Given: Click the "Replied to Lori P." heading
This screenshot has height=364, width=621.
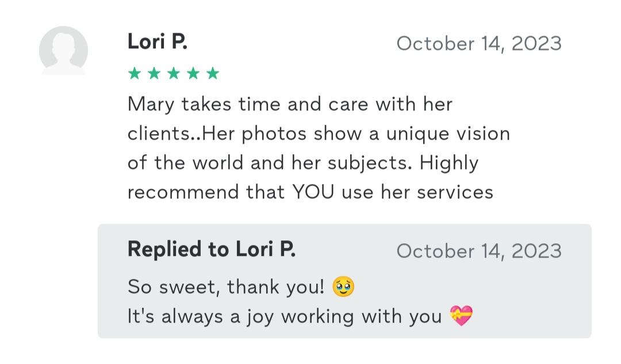Looking at the screenshot, I should [x=211, y=250].
